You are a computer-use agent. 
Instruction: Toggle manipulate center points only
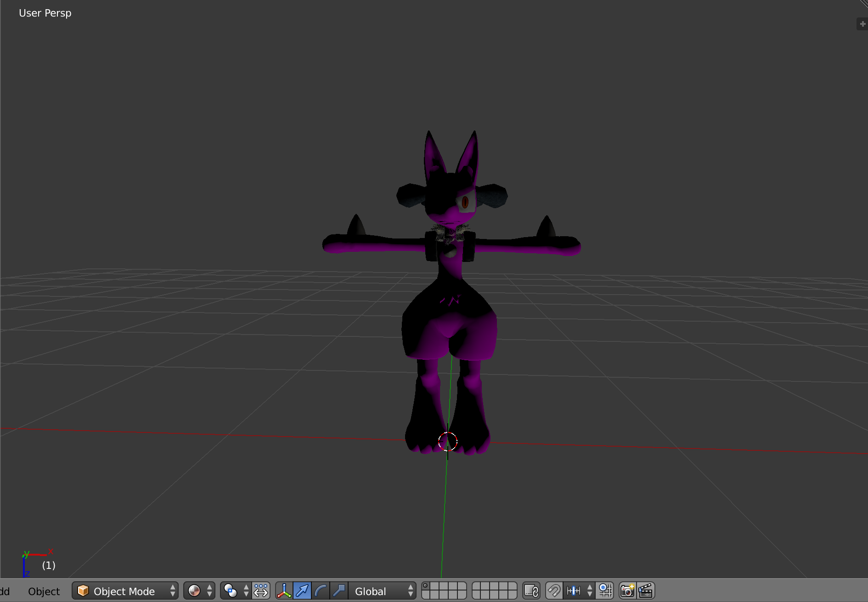point(261,591)
